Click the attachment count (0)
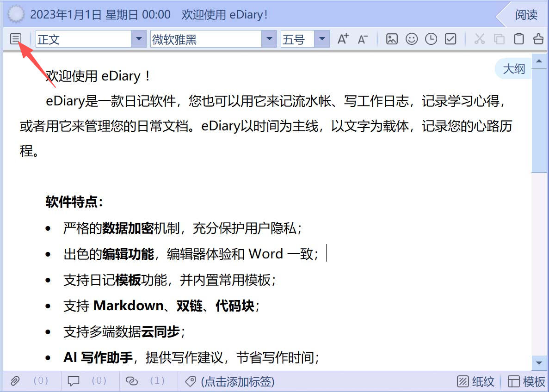Image resolution: width=549 pixels, height=392 pixels. [41, 381]
